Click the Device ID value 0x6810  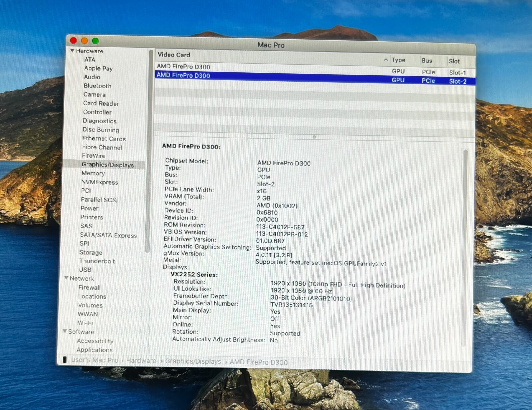[x=267, y=213]
